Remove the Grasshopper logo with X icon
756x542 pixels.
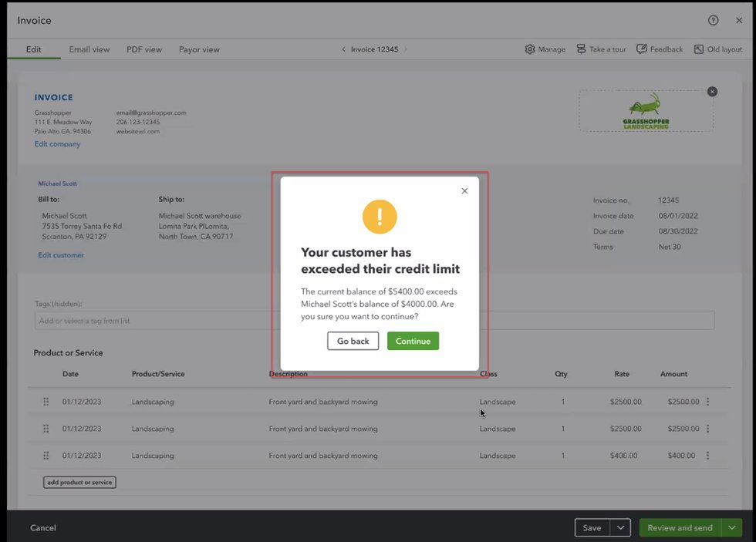point(712,92)
